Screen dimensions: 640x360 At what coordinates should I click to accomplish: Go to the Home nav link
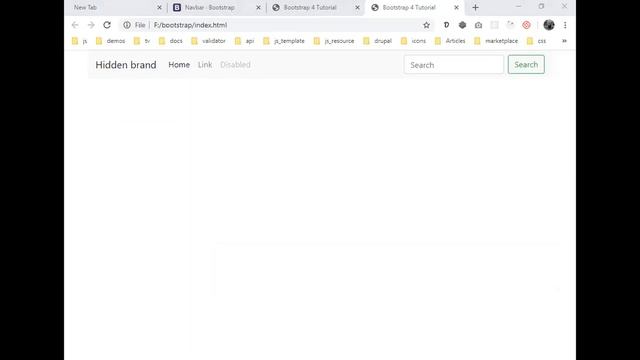coord(179,64)
